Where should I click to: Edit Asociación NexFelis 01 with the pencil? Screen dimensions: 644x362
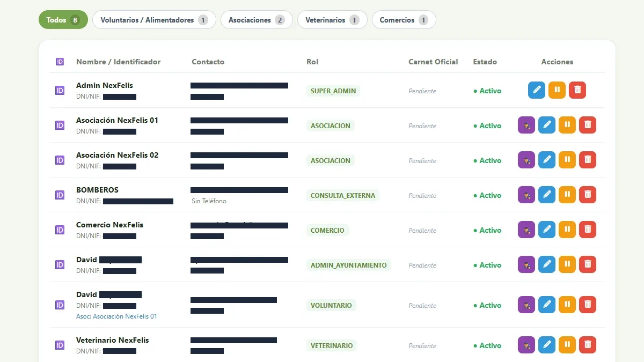[547, 125]
